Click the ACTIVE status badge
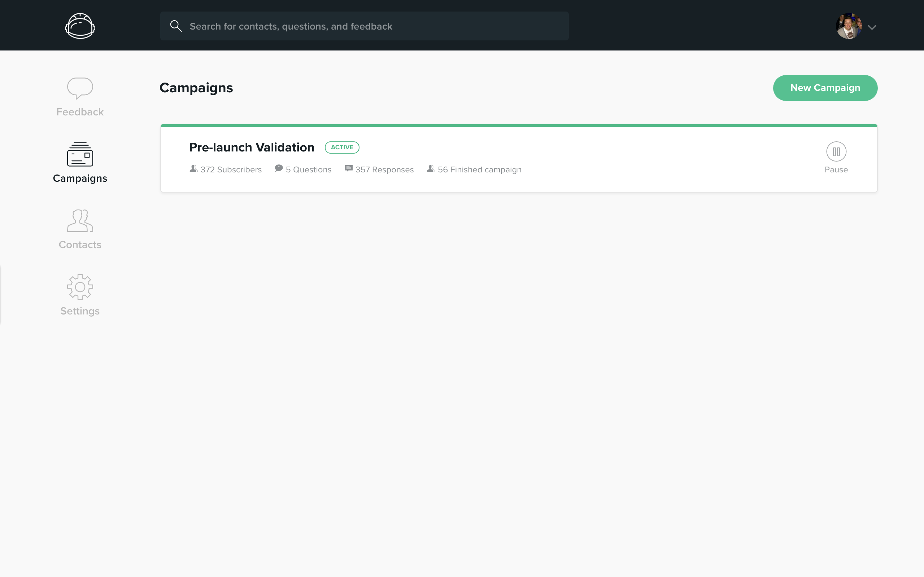The width and height of the screenshot is (924, 577). [342, 147]
